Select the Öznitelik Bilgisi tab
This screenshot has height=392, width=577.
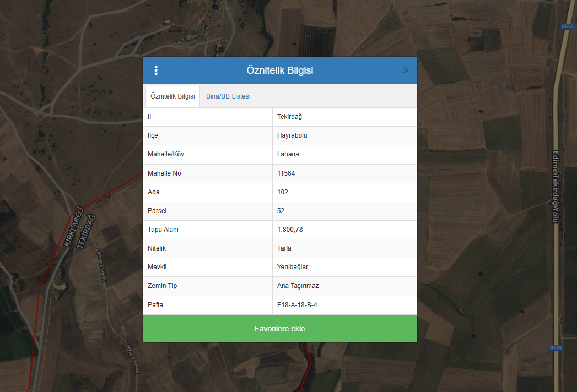pyautogui.click(x=172, y=96)
